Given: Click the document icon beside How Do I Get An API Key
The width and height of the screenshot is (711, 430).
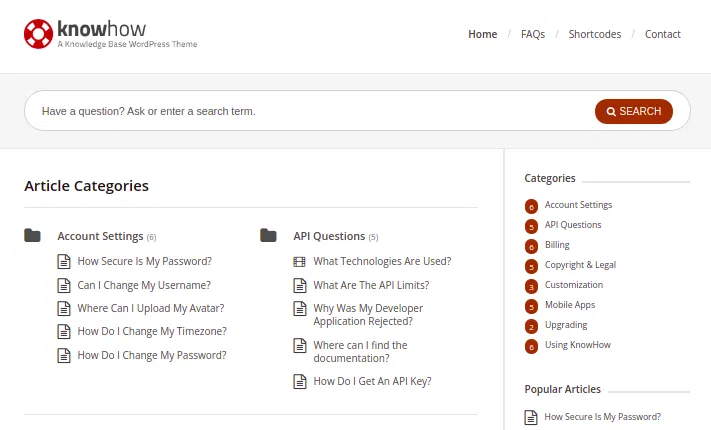Looking at the screenshot, I should coord(299,381).
